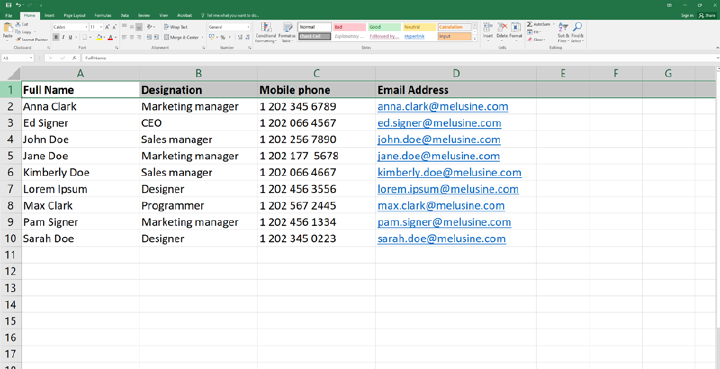The height and width of the screenshot is (369, 720).
Task: Switch to the Formulas tab
Action: coord(103,16)
